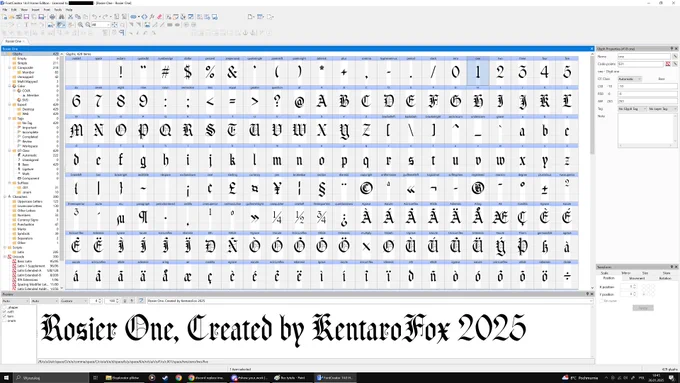
Task: Collapse the Color tree node
Action: (x=10, y=86)
